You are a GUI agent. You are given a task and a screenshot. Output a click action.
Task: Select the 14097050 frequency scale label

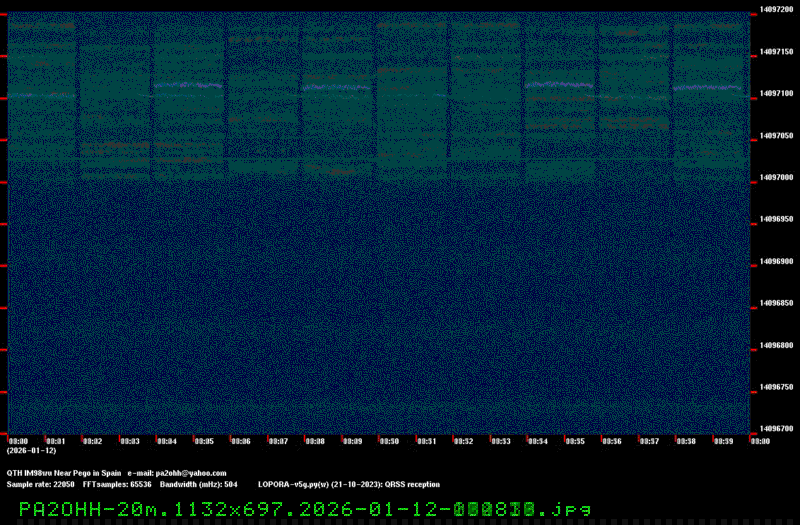pos(776,135)
